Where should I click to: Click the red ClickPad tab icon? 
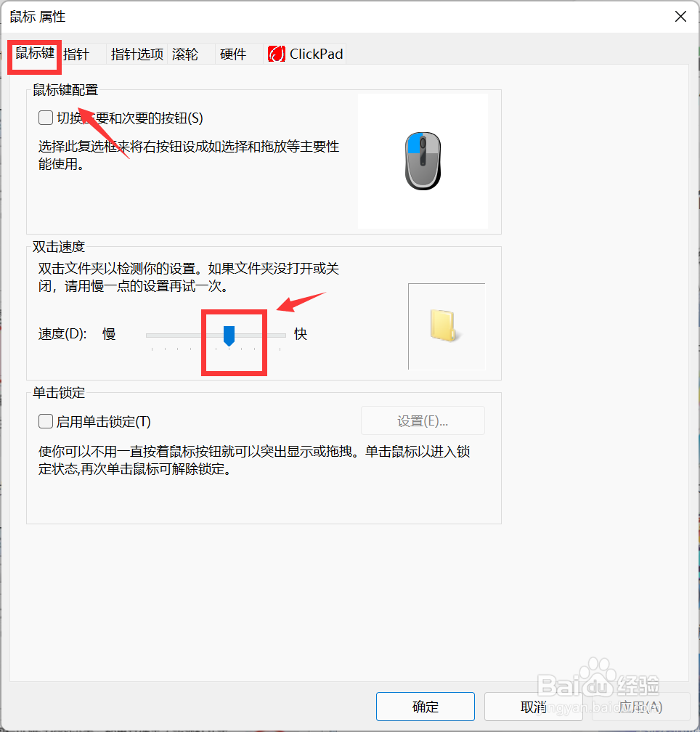276,54
